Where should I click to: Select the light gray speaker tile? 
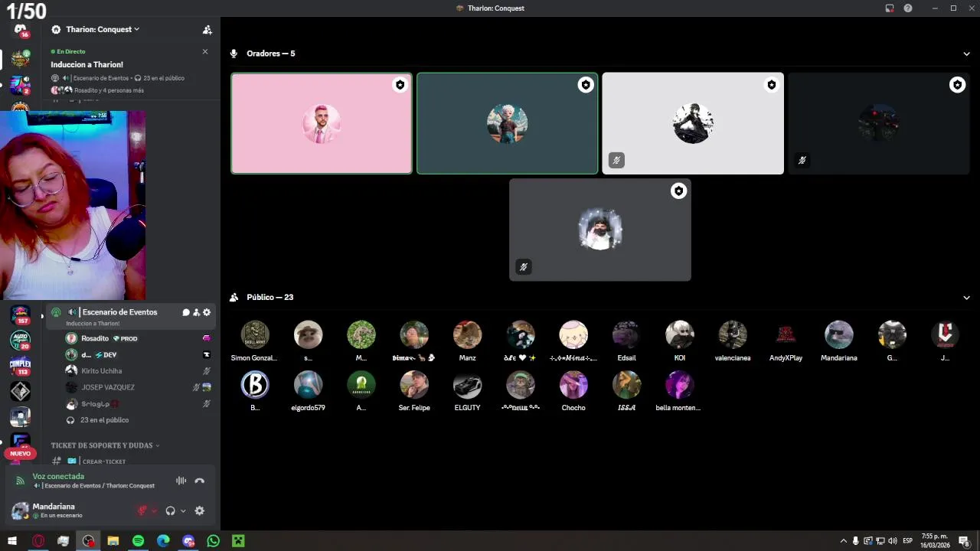[x=693, y=123]
